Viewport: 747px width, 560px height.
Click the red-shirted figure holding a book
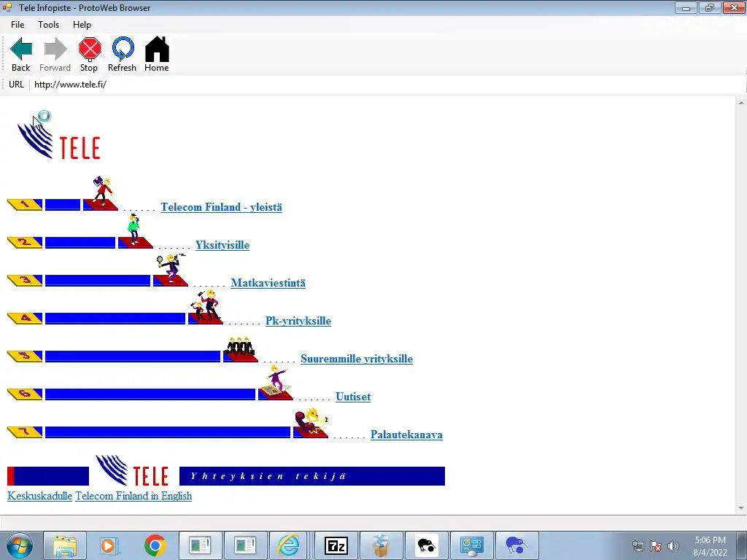(101, 190)
